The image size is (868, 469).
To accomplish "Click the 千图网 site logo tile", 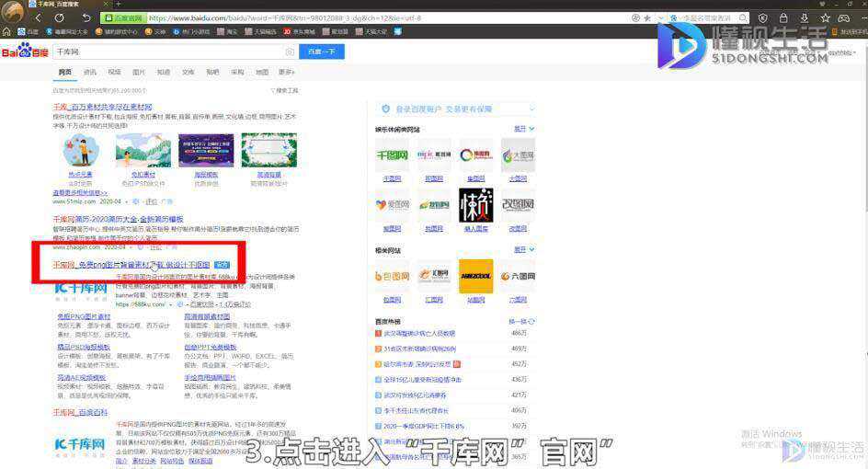I will 392,155.
